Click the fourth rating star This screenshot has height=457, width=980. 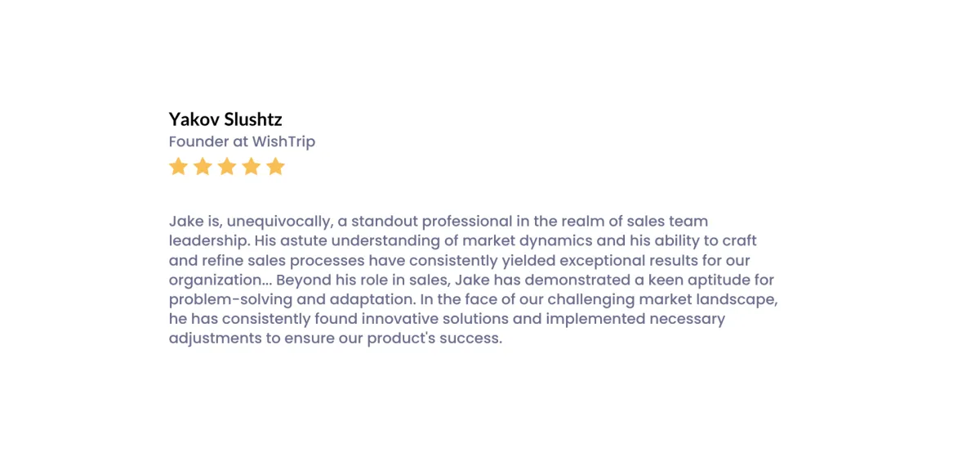252,167
